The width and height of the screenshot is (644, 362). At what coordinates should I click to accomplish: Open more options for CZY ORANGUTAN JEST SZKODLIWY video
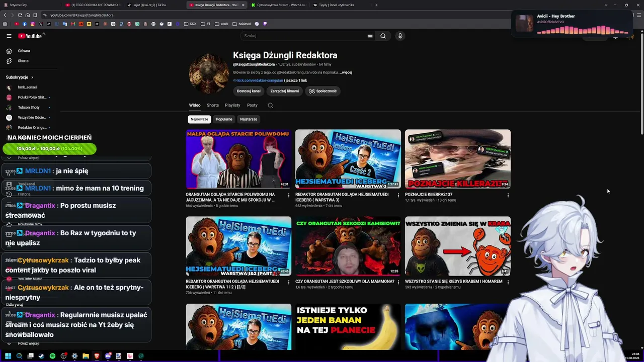click(398, 282)
